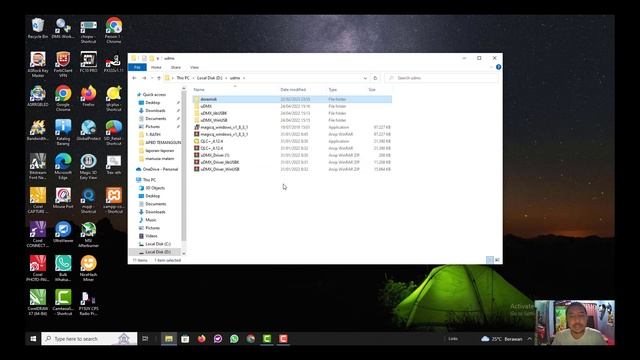Open the View ribbon tab

[194, 67]
